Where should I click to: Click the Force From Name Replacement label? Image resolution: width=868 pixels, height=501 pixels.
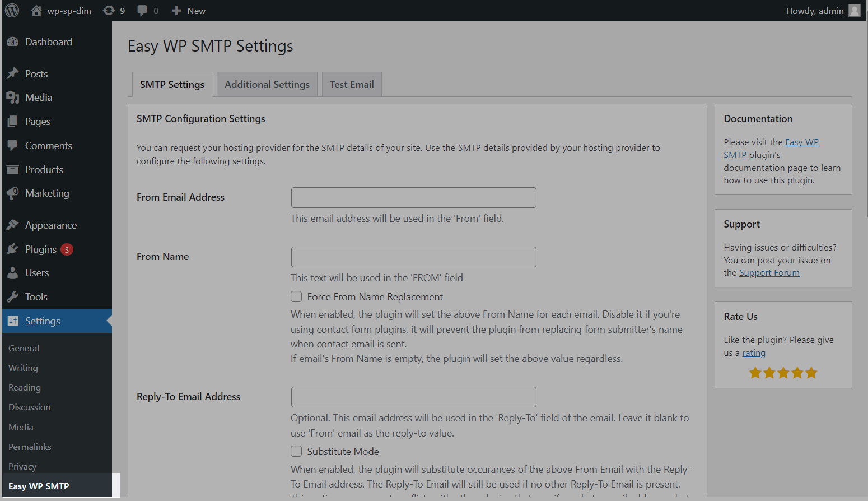tap(375, 297)
